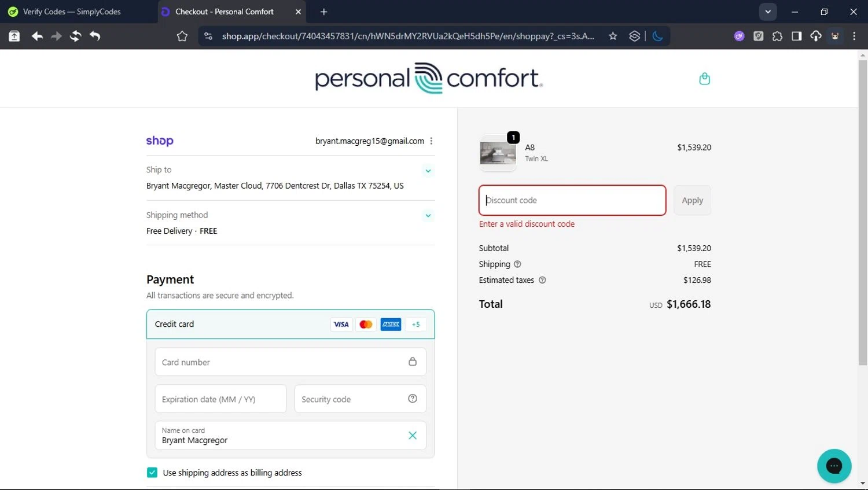The height and width of the screenshot is (490, 868).
Task: Toggle the browser sidebar panel icon
Action: 796,36
